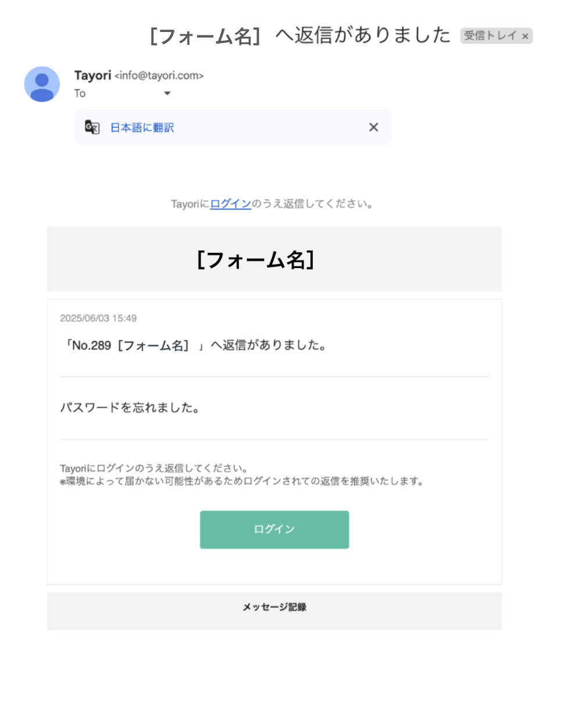Click the Google Translate icon

point(92,127)
